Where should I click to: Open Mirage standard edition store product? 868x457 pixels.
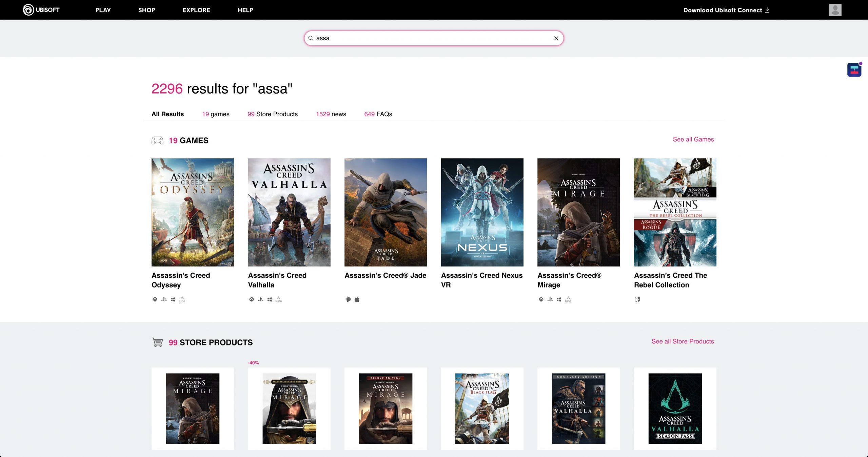(193, 409)
